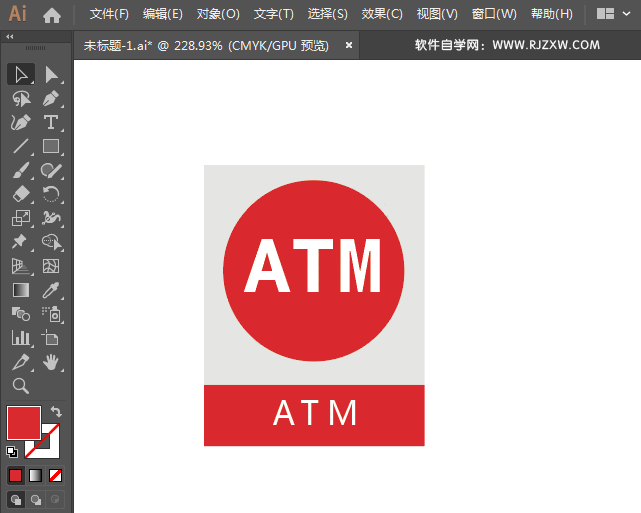
Task: Open the 文字(T) menu
Action: (x=273, y=14)
